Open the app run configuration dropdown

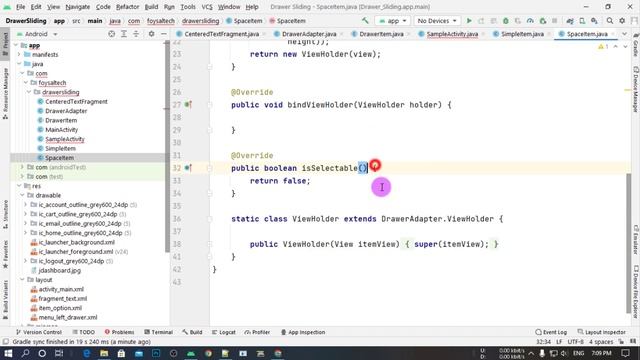click(393, 21)
